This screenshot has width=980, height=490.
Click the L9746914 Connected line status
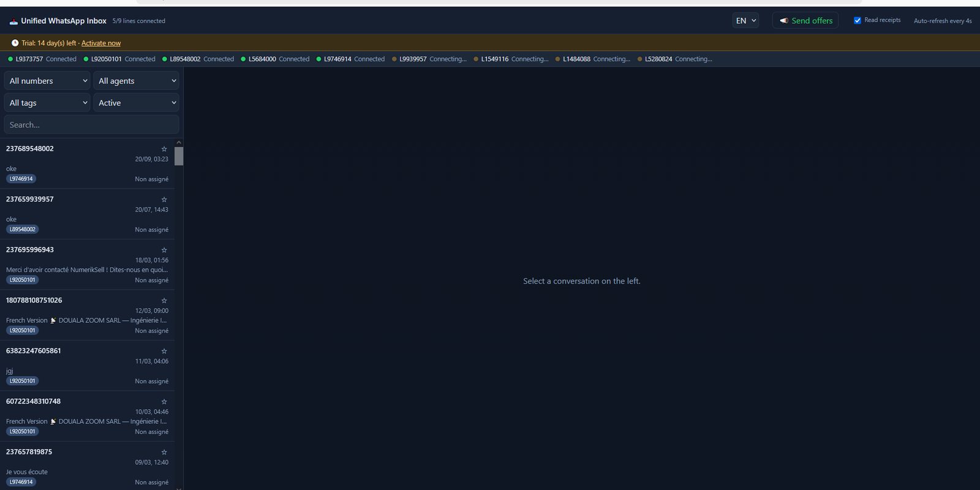(350, 59)
